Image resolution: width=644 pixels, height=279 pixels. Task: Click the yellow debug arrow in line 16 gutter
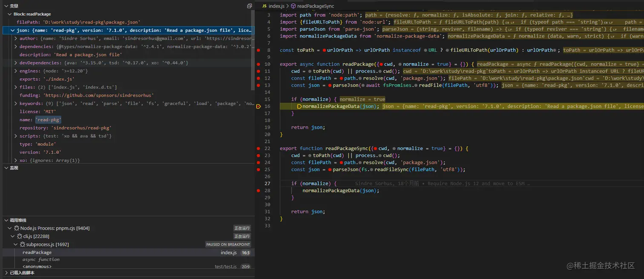click(x=258, y=106)
